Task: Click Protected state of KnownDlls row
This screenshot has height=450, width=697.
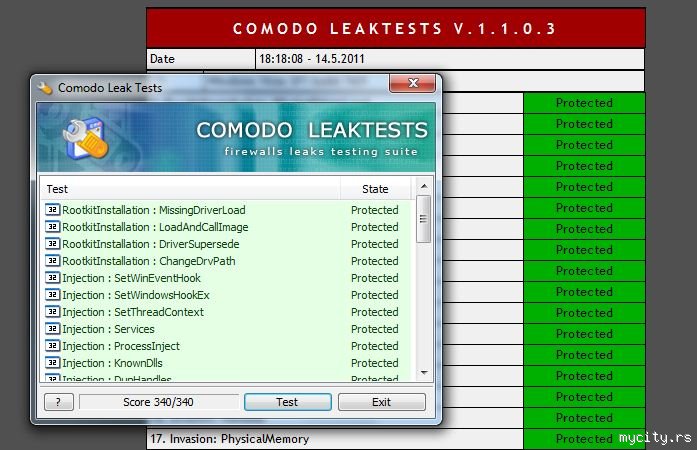Action: (375, 363)
